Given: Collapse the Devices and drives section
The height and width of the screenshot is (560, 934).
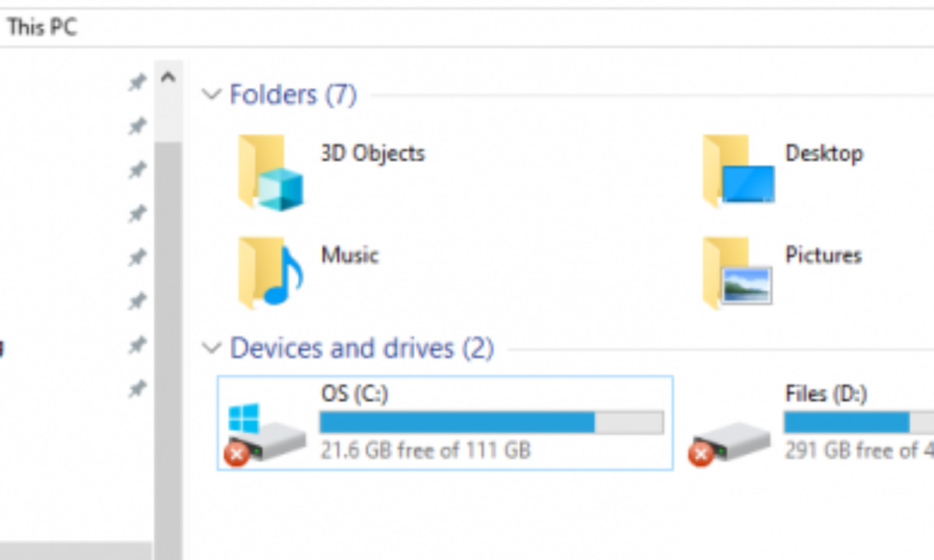Looking at the screenshot, I should [x=211, y=348].
